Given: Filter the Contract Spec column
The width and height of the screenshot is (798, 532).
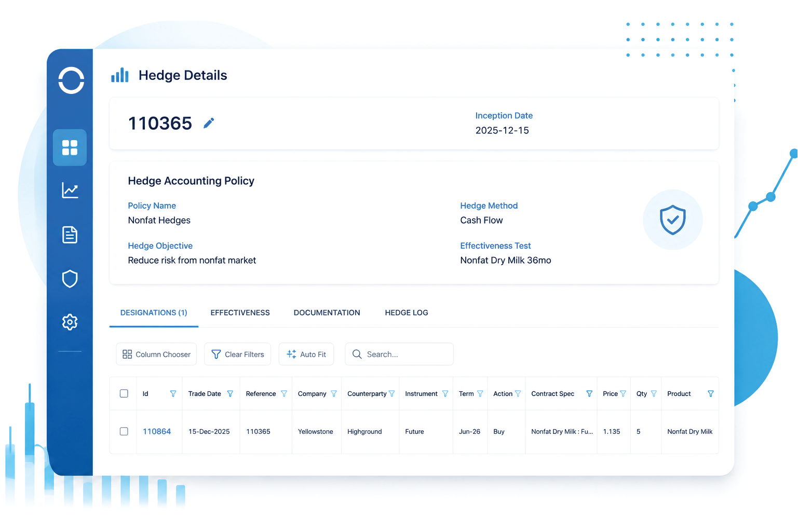Looking at the screenshot, I should 589,394.
